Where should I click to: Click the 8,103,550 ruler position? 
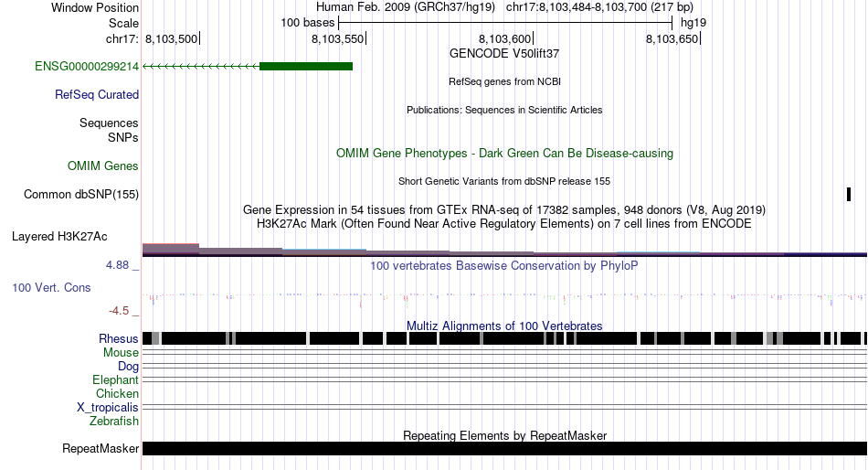[x=338, y=38]
